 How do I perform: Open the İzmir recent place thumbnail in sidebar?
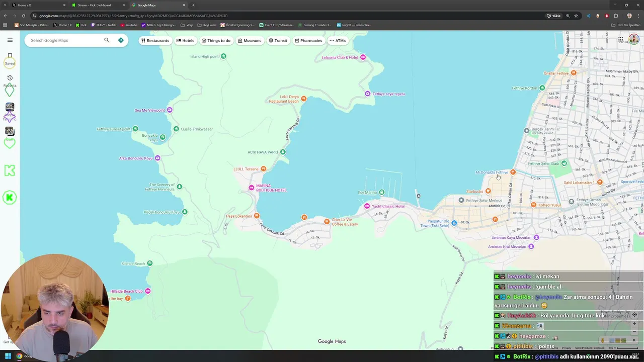coord(10,131)
